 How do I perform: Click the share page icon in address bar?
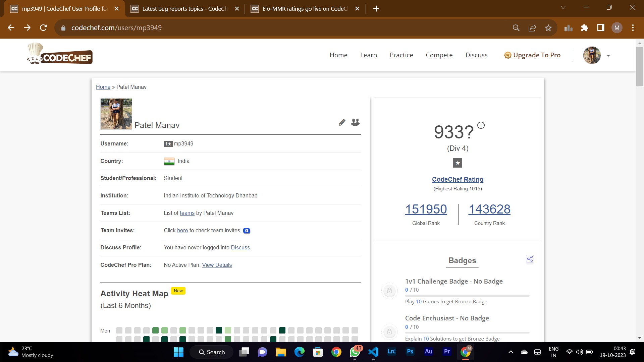532,28
